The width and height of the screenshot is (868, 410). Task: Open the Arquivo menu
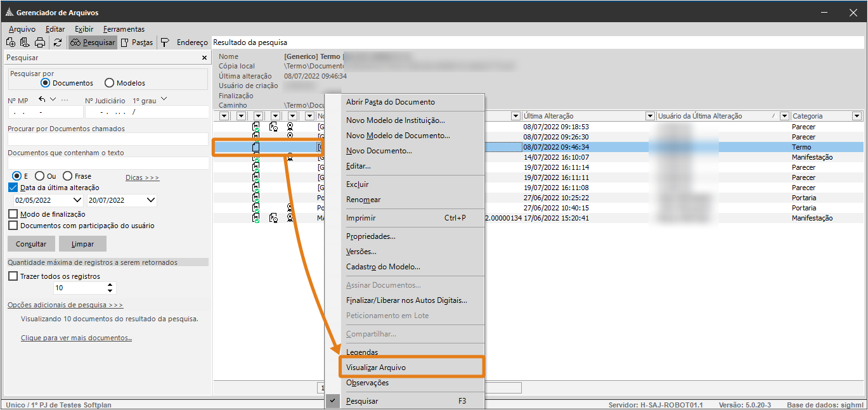pos(22,29)
